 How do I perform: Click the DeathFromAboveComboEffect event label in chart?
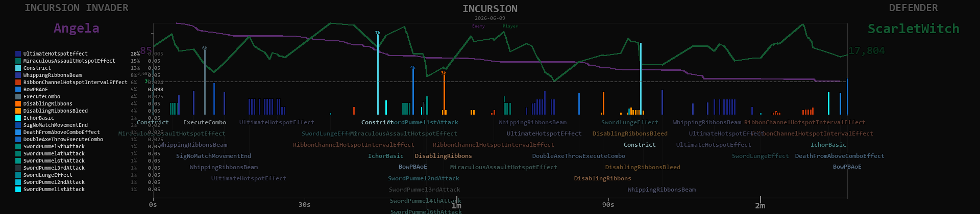(840, 156)
